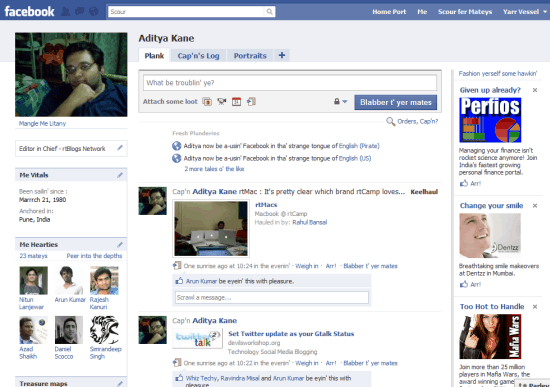
Task: Click share icon under Twitter update post
Action: pyautogui.click(x=177, y=362)
